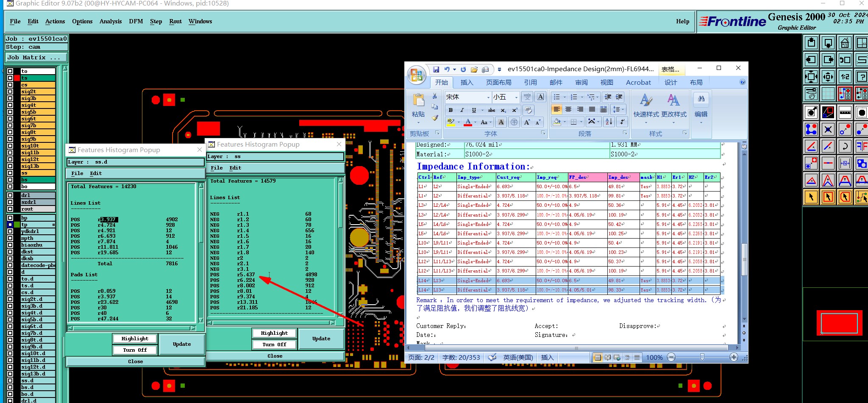Screen dimensions: 868x403
Task: Click Close button in ss histogram popup
Action: tap(275, 356)
